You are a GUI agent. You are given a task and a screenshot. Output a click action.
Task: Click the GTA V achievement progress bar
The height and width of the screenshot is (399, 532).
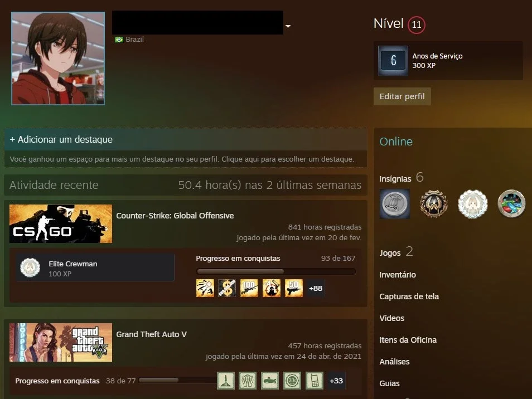(177, 381)
